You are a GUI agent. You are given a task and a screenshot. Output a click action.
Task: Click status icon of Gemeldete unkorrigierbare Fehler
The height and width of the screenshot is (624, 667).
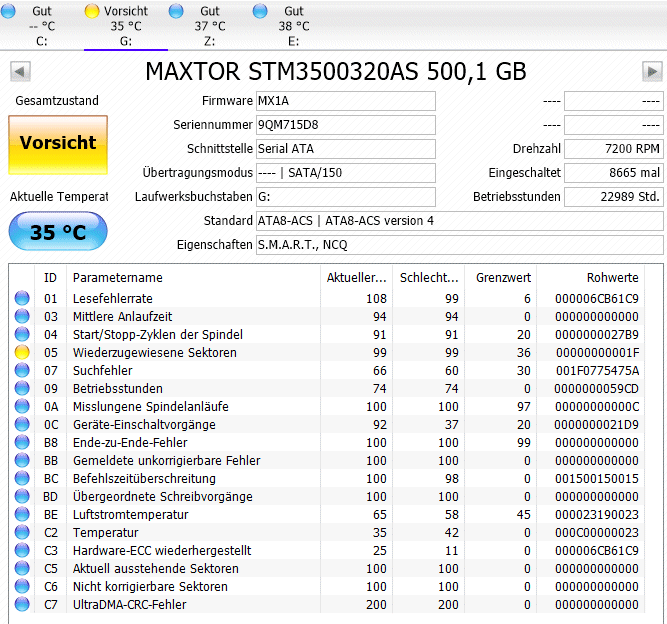point(22,460)
